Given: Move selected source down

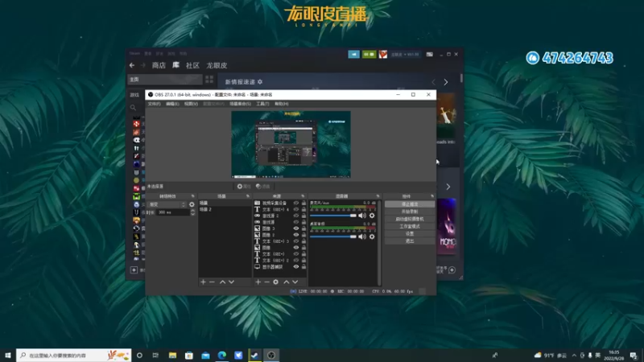Looking at the screenshot, I should (x=295, y=282).
